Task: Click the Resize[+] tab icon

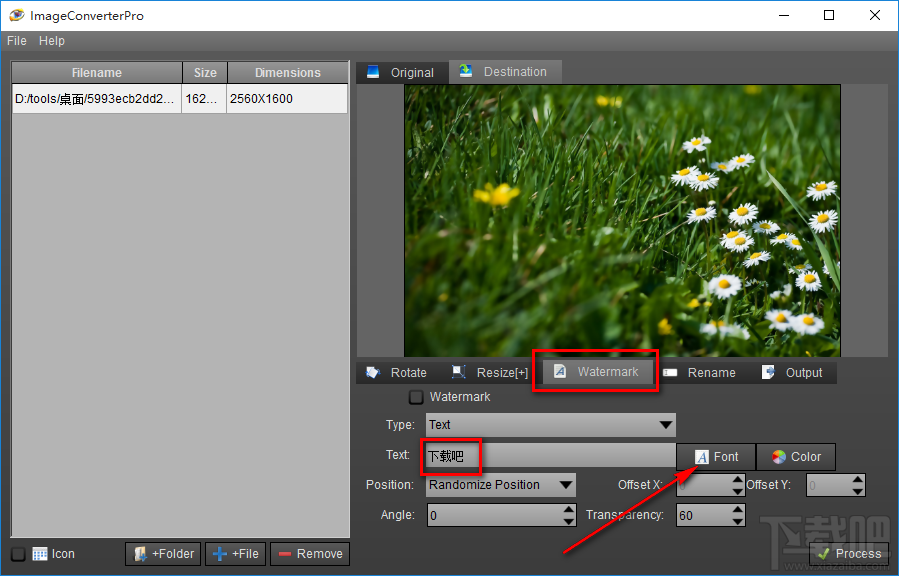Action: tap(458, 372)
